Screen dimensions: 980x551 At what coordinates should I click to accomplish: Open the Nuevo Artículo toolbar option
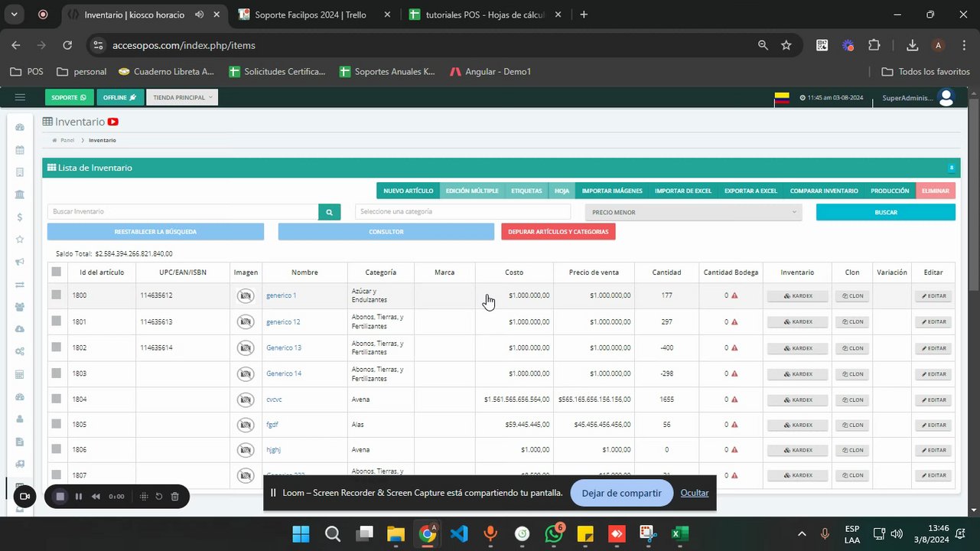409,191
